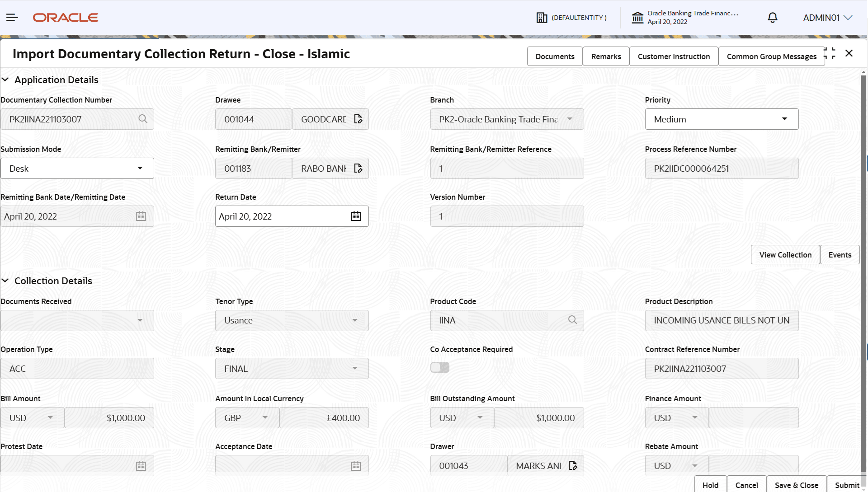
Task: Open the Priority dropdown
Action: coord(722,119)
